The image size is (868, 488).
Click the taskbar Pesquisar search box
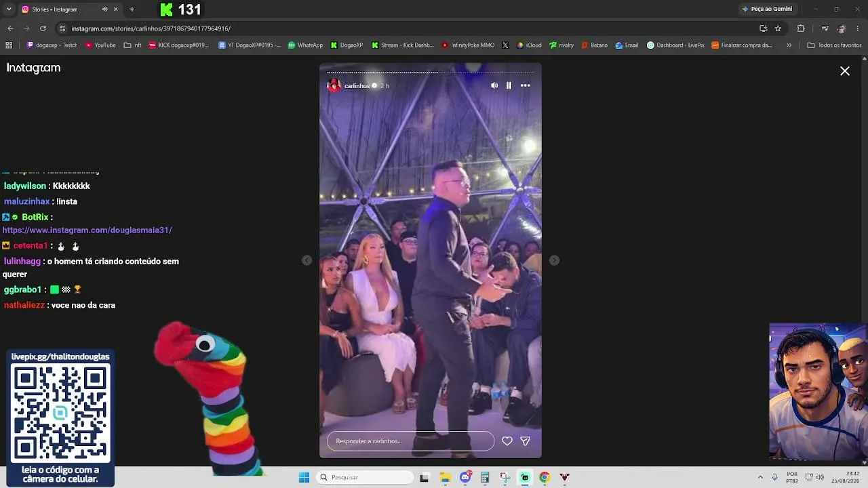point(366,477)
